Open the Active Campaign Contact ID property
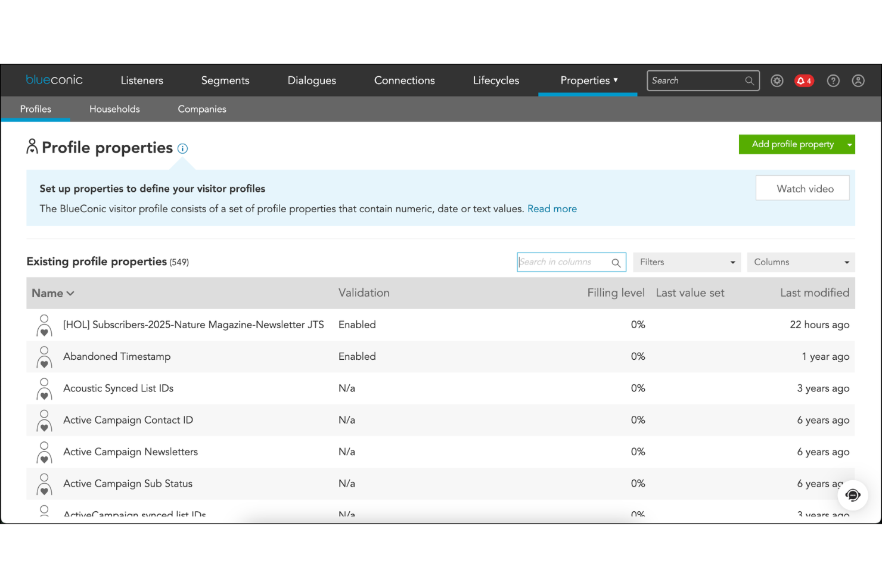882x588 pixels. pyautogui.click(x=128, y=420)
